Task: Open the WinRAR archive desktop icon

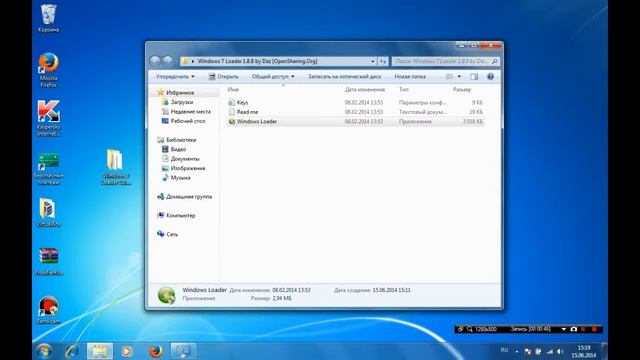Action: click(49, 262)
